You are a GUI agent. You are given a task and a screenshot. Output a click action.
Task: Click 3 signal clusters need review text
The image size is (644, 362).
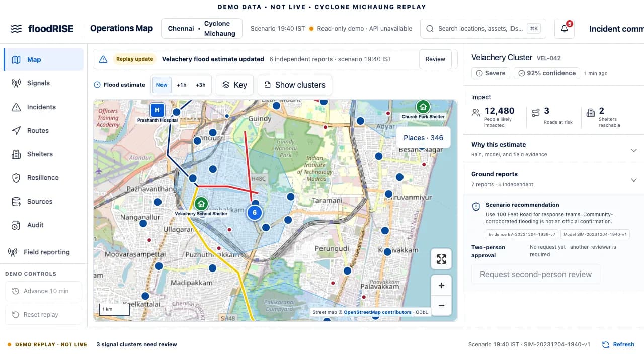pyautogui.click(x=136, y=344)
